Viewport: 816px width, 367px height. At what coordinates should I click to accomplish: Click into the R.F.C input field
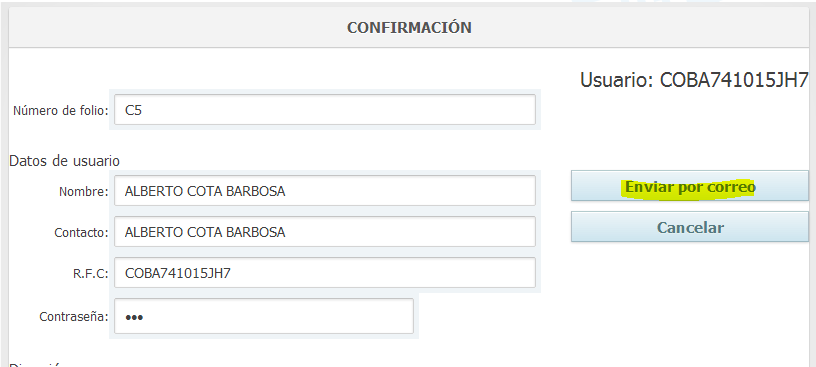coord(325,273)
